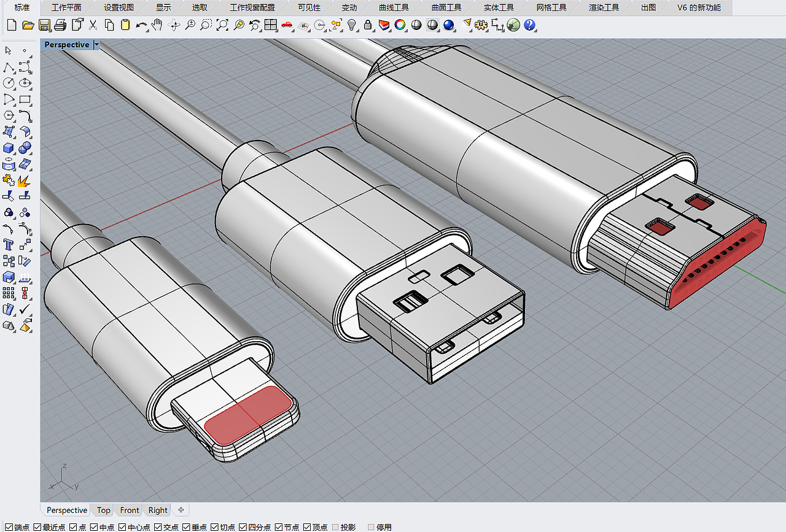Undo the last action with the curved arrow
This screenshot has height=532, width=786.
tap(141, 25)
